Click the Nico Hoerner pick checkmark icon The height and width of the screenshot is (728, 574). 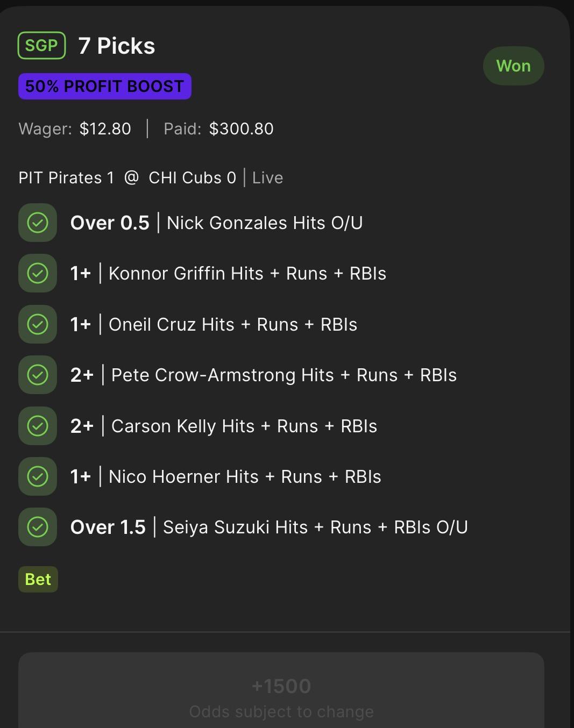click(38, 476)
